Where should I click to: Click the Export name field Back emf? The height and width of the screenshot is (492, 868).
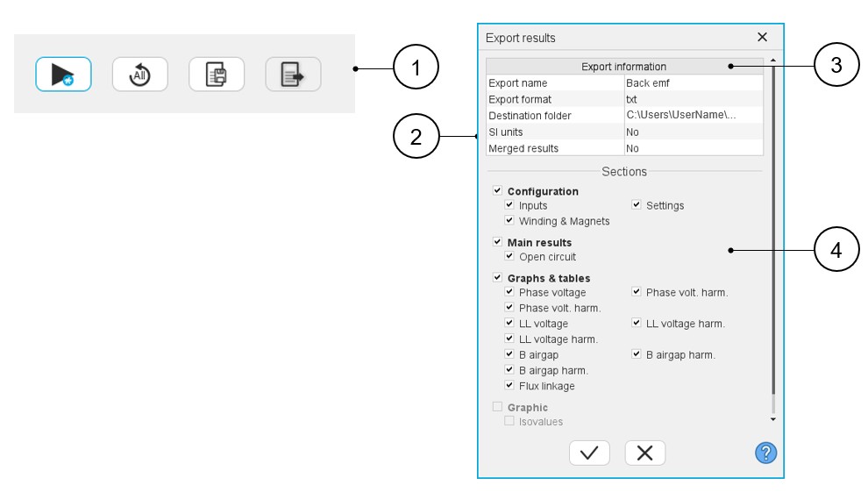pyautogui.click(x=693, y=82)
